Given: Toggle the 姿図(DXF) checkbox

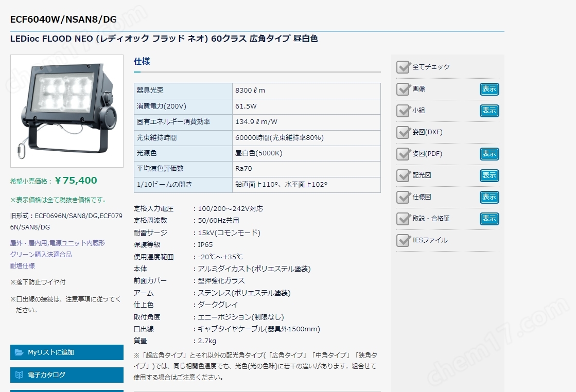Looking at the screenshot, I should [x=403, y=132].
